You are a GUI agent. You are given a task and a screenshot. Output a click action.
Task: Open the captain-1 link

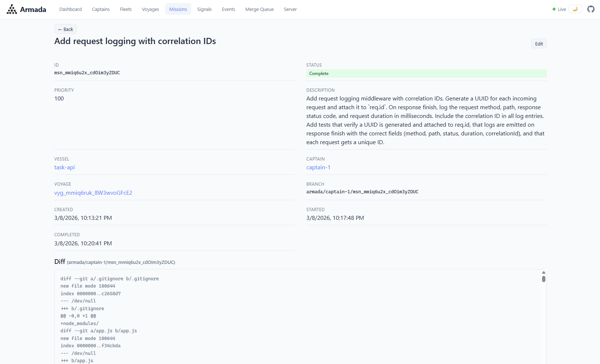click(318, 167)
